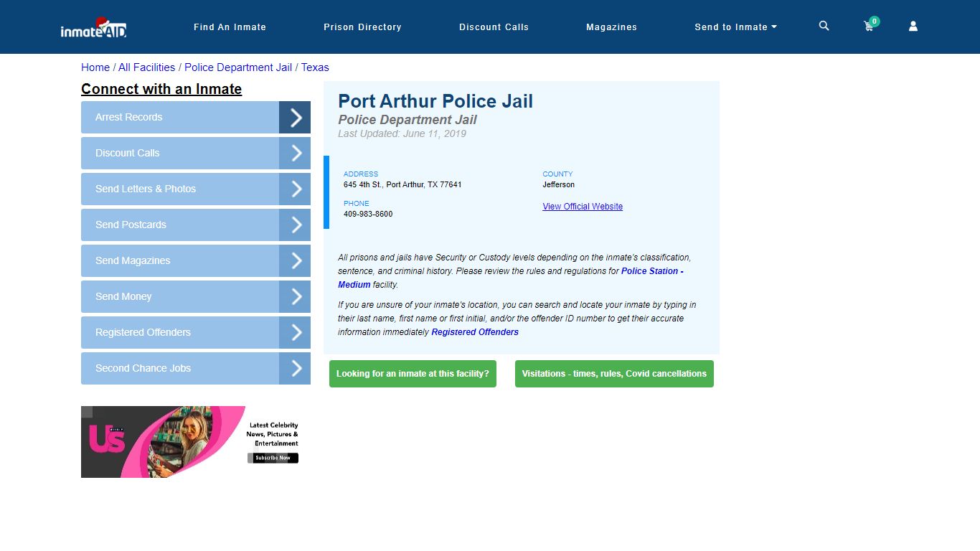Expand the Send to Inmate dropdown
Screen dimensions: 980x551
coord(735,27)
